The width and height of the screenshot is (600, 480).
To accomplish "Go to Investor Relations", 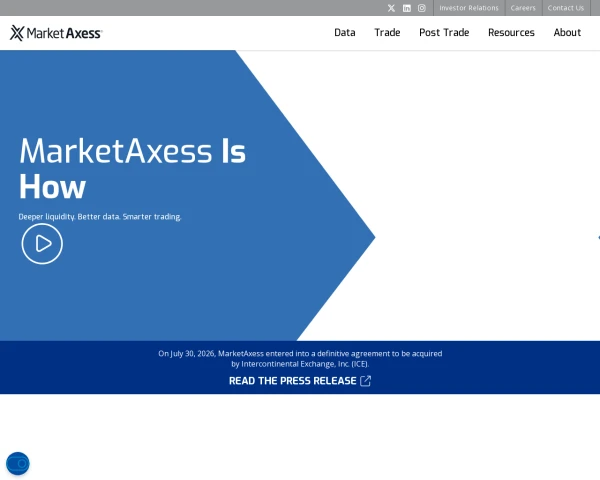I will [x=469, y=8].
